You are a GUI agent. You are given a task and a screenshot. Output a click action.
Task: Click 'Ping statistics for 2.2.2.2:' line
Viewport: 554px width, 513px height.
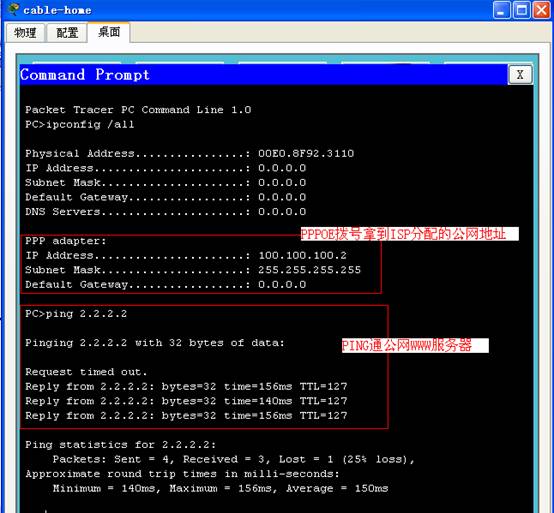point(120,444)
